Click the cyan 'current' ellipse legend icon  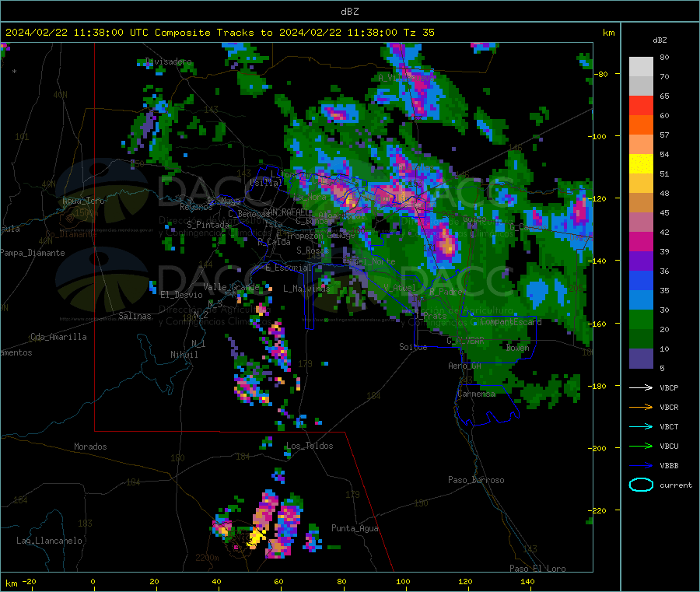tap(641, 485)
